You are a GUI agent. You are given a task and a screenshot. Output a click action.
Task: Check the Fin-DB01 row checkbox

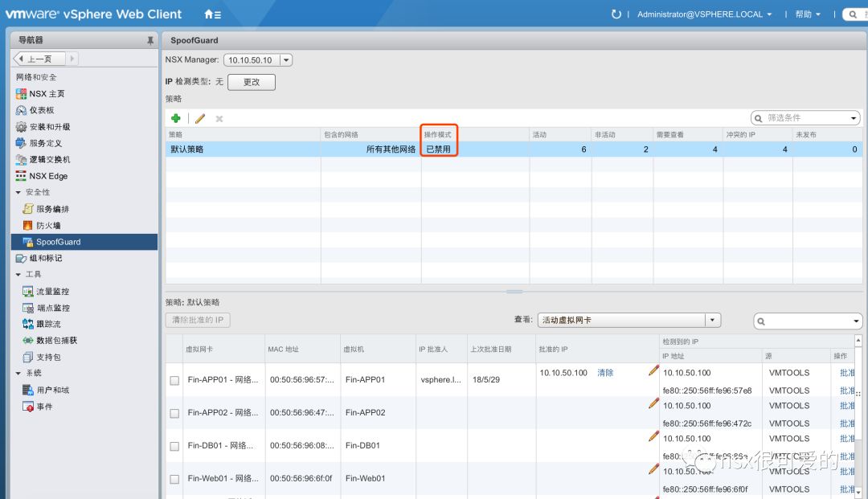[174, 447]
